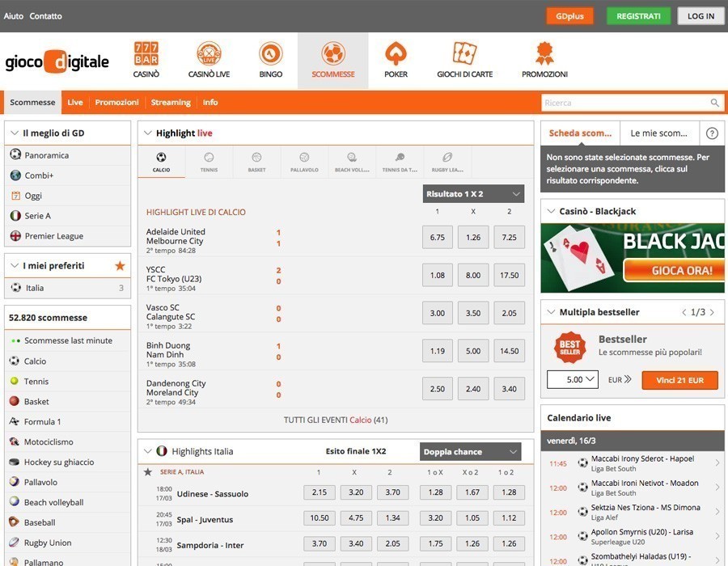Collapse the Highlights Italia section
This screenshot has height=566, width=728.
pyautogui.click(x=148, y=451)
